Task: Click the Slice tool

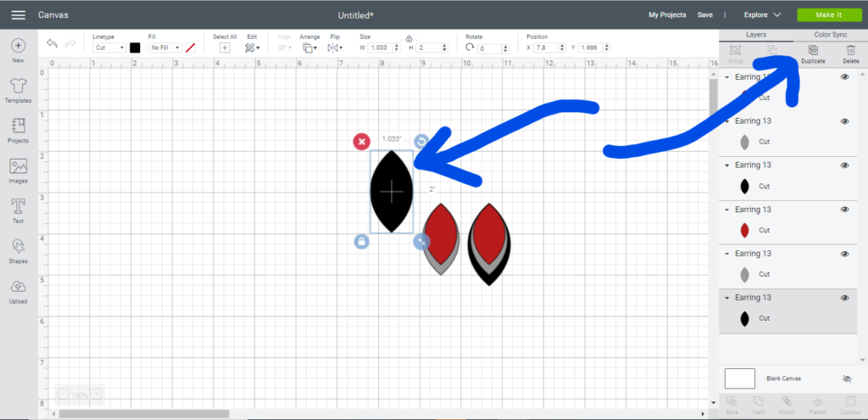Action: pyautogui.click(x=732, y=406)
